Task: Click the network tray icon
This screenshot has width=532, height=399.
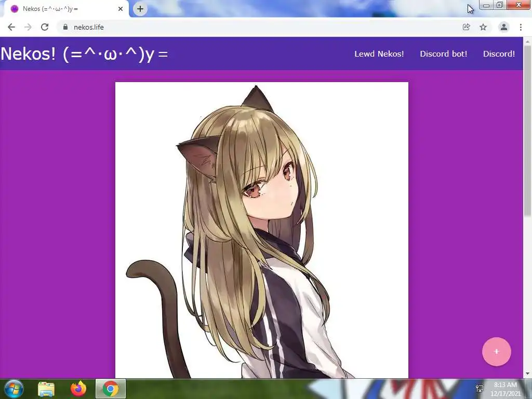Action: 480,389
